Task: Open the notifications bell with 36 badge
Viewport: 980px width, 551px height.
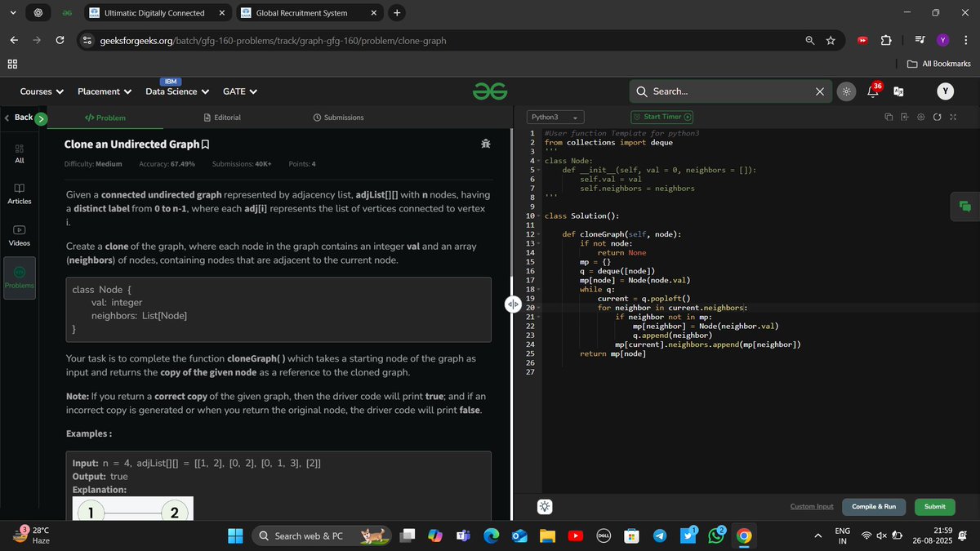Action: [x=872, y=91]
